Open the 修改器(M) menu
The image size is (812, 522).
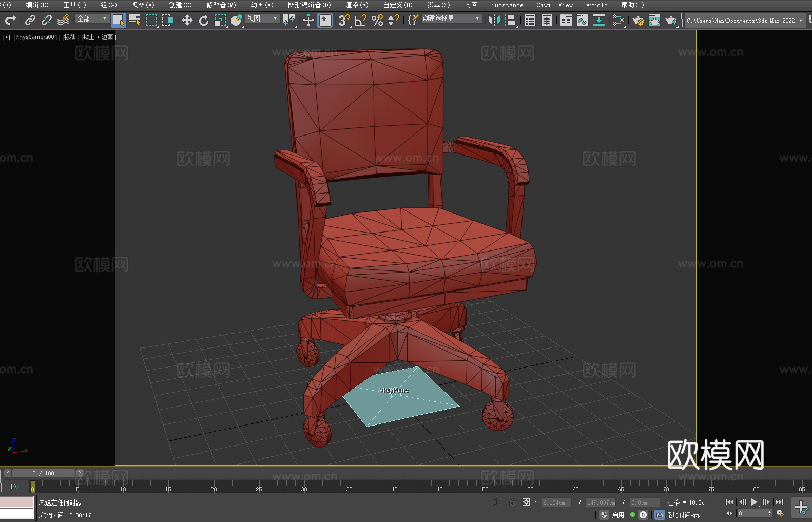tap(221, 5)
